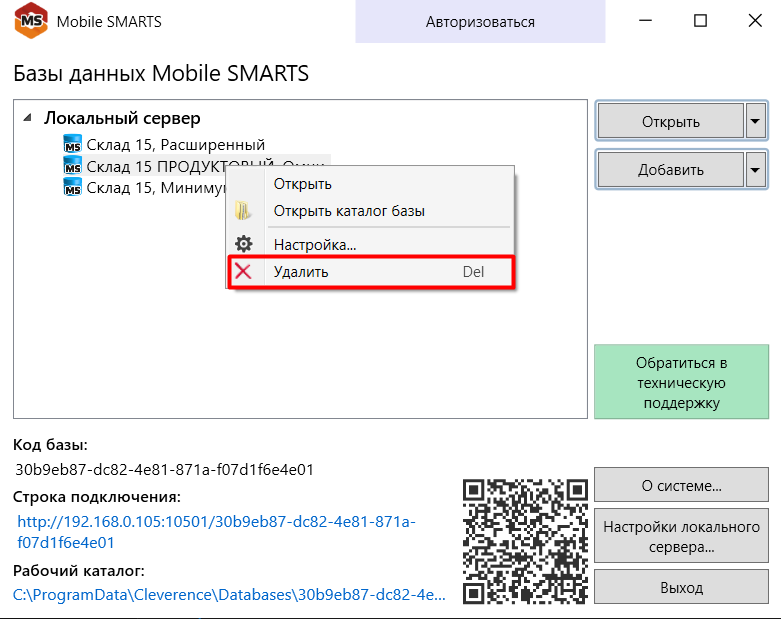The width and height of the screenshot is (781, 619).
Task: Select Склад 15, Расширенный in the tree
Action: coord(175,145)
